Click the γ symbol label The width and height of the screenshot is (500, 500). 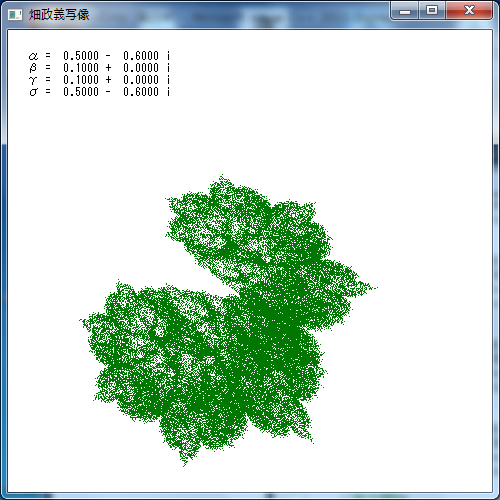[x=33, y=80]
